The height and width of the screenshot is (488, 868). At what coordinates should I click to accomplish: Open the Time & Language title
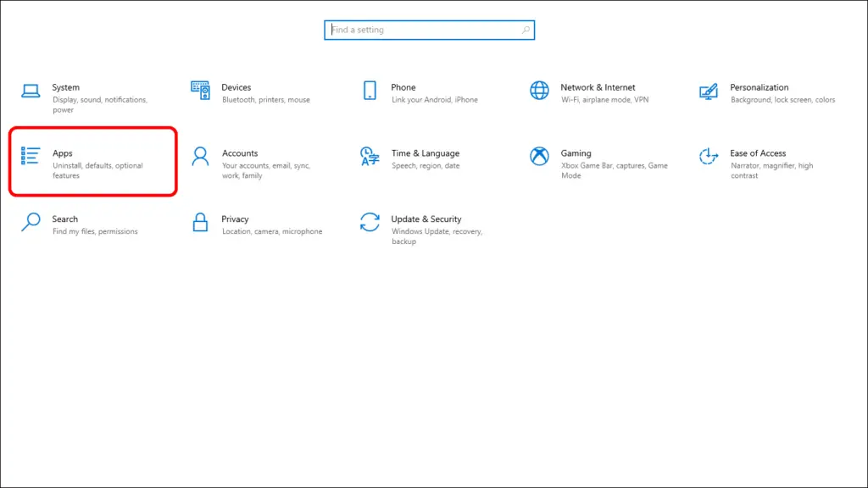tap(426, 153)
